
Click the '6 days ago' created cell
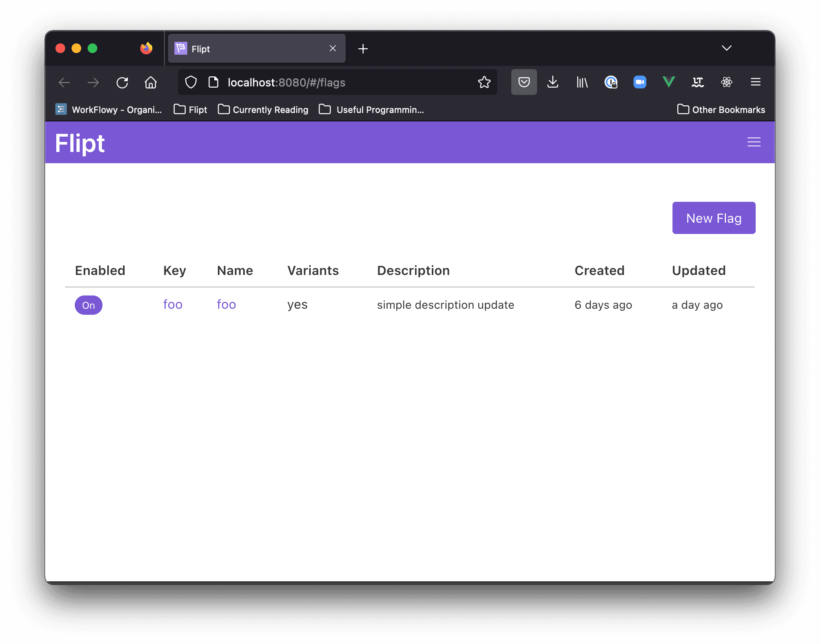(603, 305)
